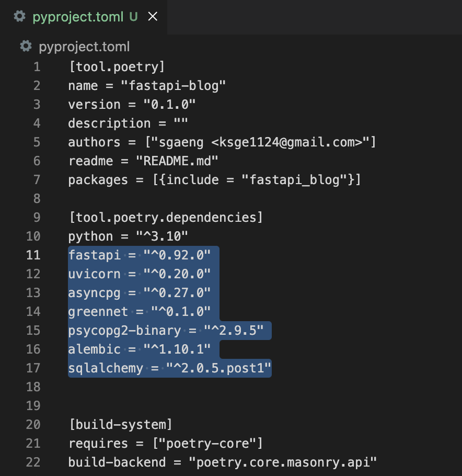Close the pyproject.toml tab
The width and height of the screenshot is (462, 476).
click(x=153, y=16)
